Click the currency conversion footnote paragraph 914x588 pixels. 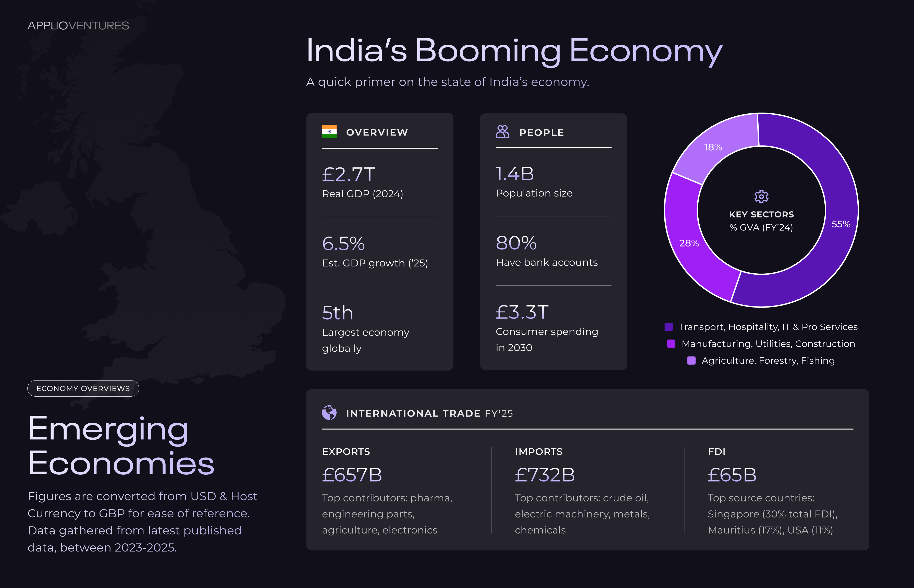pyautogui.click(x=142, y=522)
